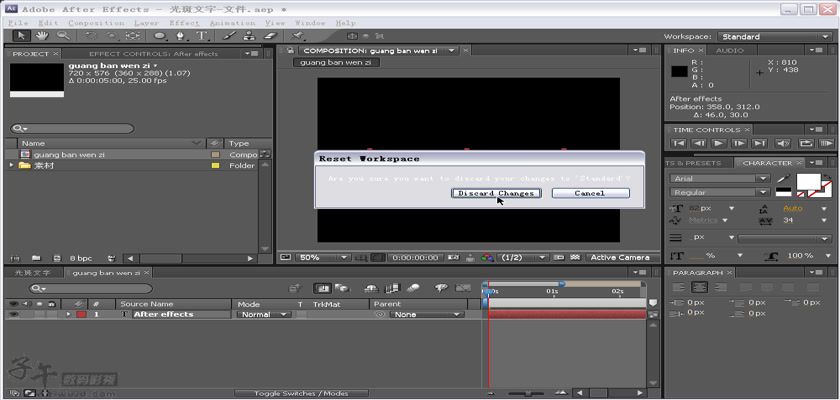Select the Ellipse mask tool
This screenshot has width=840, height=400.
pyautogui.click(x=160, y=36)
